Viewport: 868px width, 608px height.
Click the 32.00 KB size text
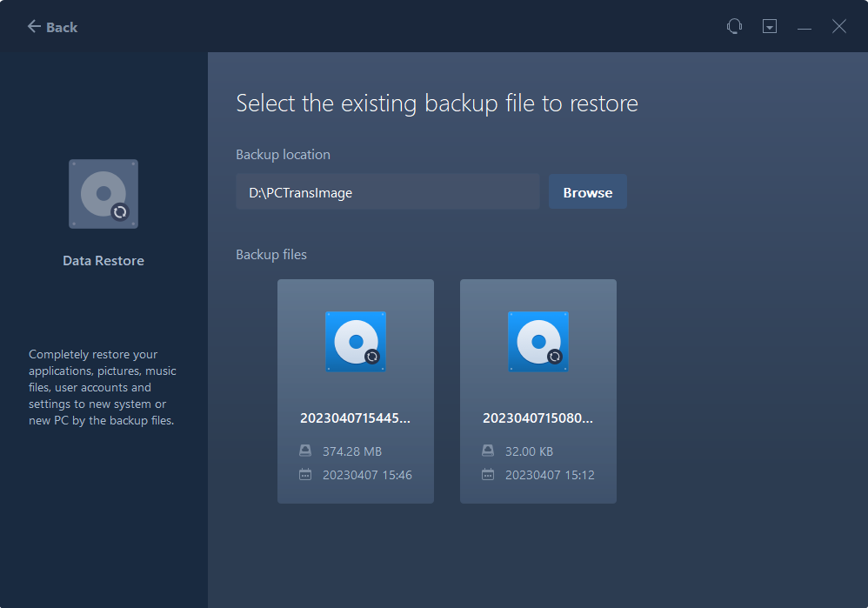(x=529, y=451)
